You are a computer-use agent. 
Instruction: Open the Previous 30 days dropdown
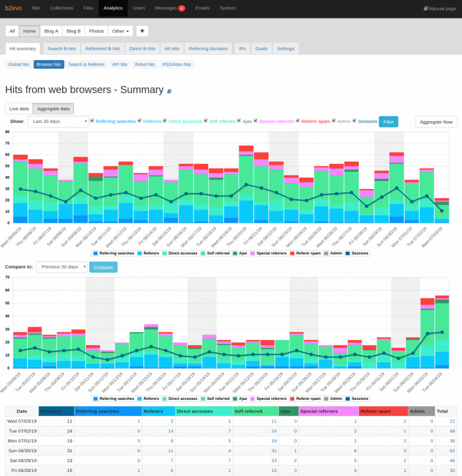pyautogui.click(x=61, y=267)
